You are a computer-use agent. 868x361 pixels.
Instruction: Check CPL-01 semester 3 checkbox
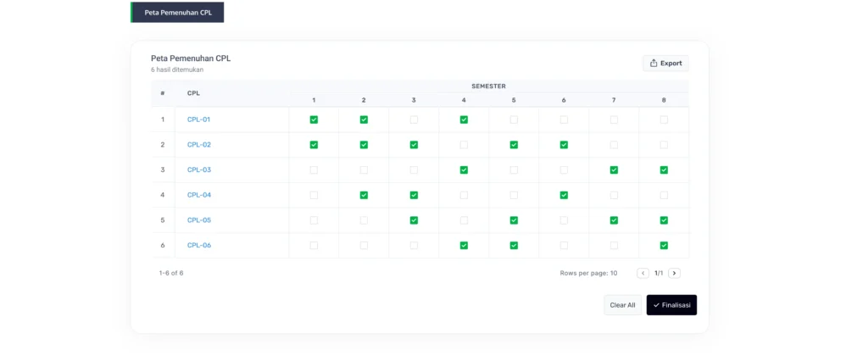point(414,119)
